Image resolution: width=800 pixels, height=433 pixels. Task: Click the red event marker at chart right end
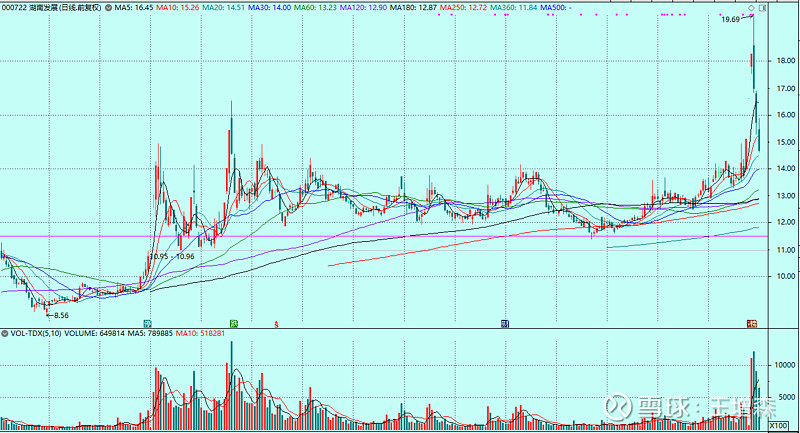752,323
